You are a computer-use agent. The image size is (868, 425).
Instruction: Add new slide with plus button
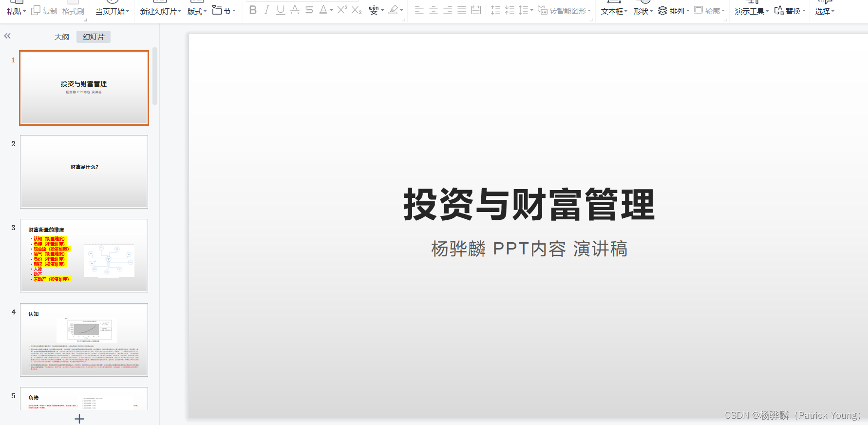[79, 419]
